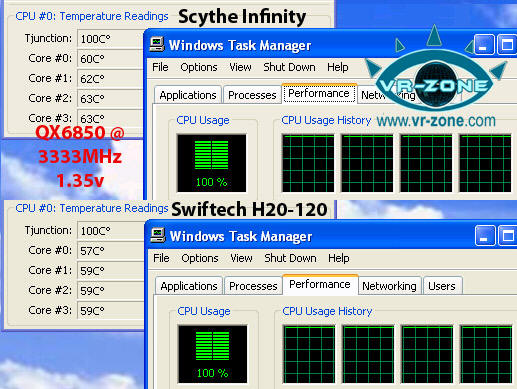Viewport: 517px width, 389px height.
Task: Click second CPU history graph in upper Task Manager
Action: [x=367, y=163]
